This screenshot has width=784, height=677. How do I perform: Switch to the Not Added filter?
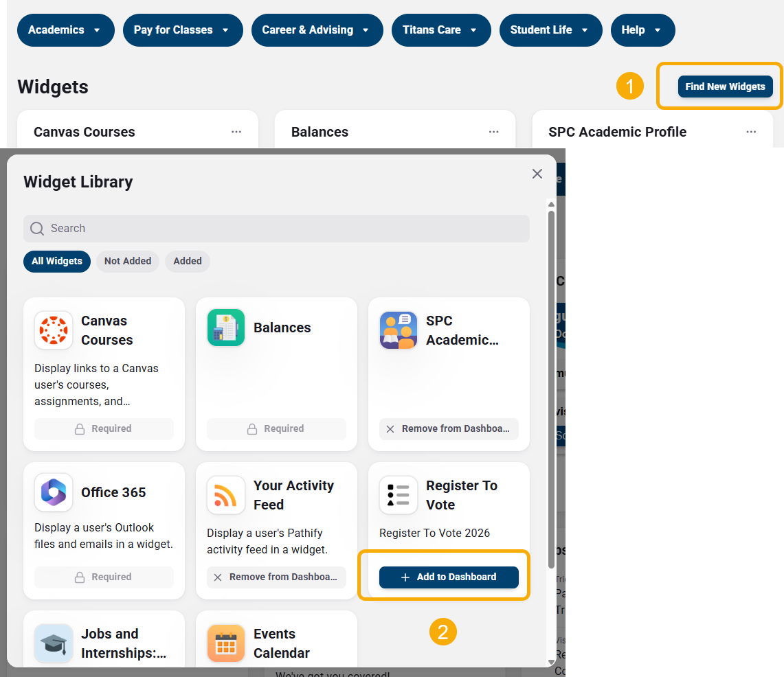coord(128,262)
